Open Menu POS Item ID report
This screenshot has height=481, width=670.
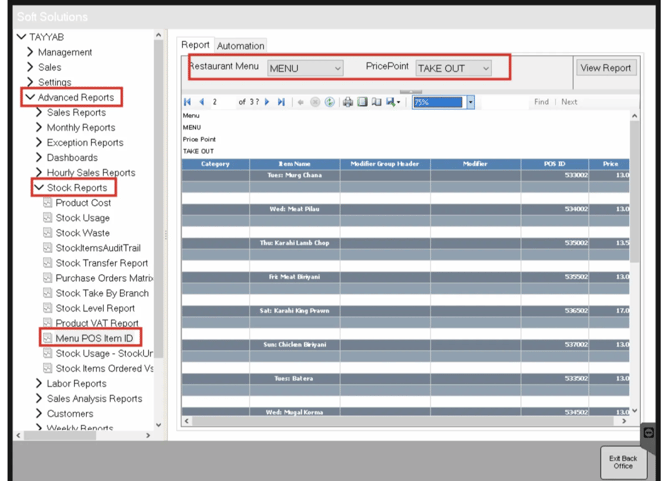pos(94,338)
